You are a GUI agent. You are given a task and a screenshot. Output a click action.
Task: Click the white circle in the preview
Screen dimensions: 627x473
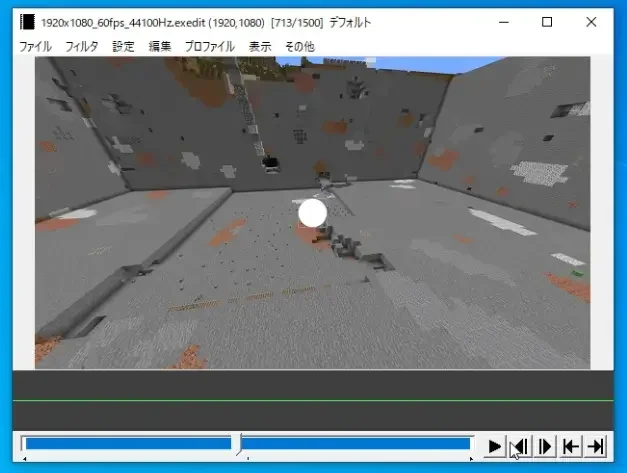[x=313, y=213]
